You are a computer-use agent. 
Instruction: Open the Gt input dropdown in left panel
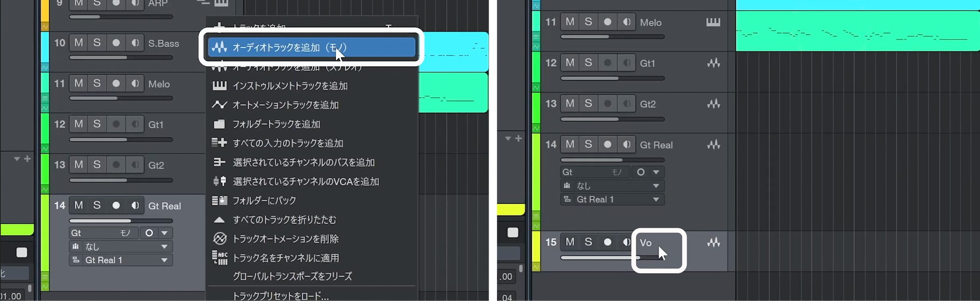(164, 233)
